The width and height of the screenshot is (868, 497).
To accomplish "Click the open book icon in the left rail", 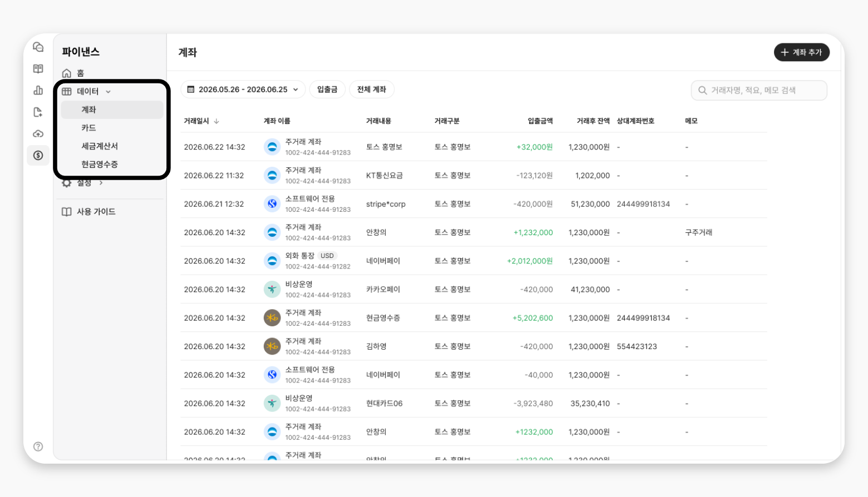I will [x=38, y=69].
